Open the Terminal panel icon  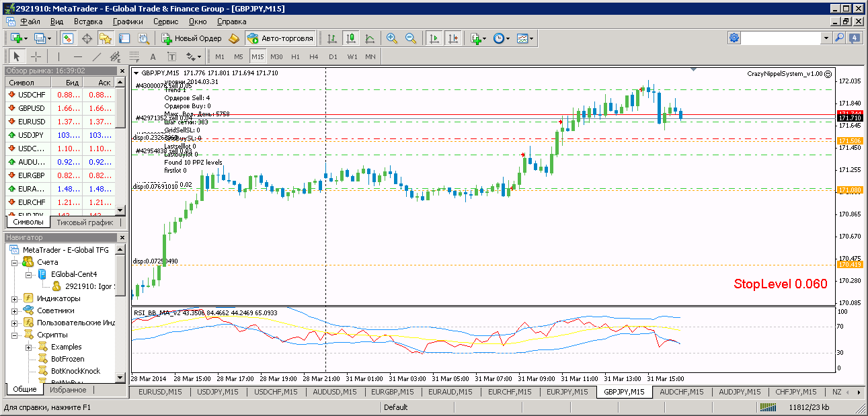(x=124, y=38)
